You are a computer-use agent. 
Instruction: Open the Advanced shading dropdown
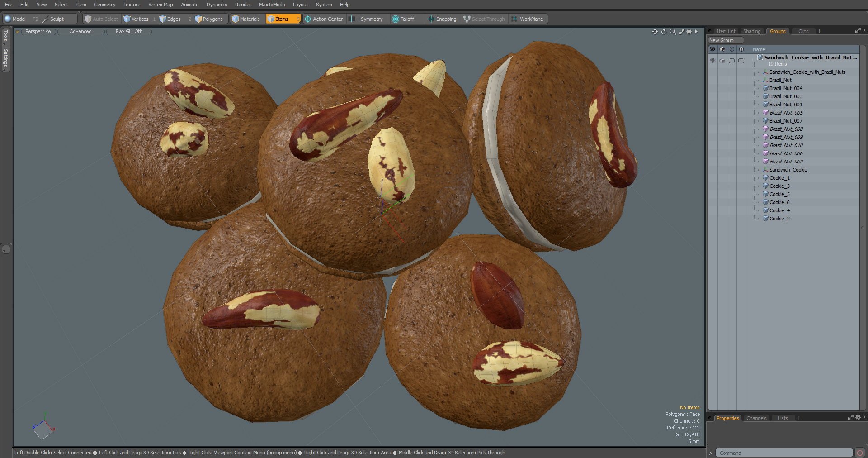click(80, 32)
